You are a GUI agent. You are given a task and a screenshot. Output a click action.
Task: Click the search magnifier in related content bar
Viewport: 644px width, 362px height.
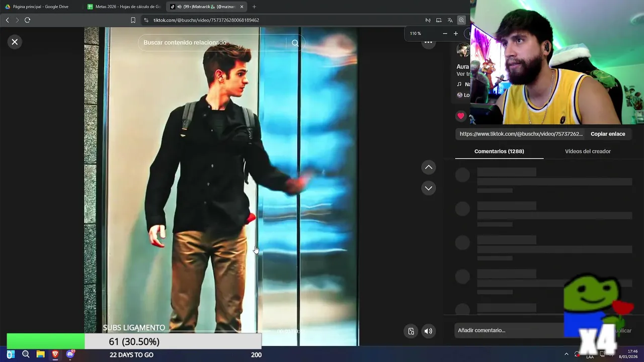(x=295, y=43)
